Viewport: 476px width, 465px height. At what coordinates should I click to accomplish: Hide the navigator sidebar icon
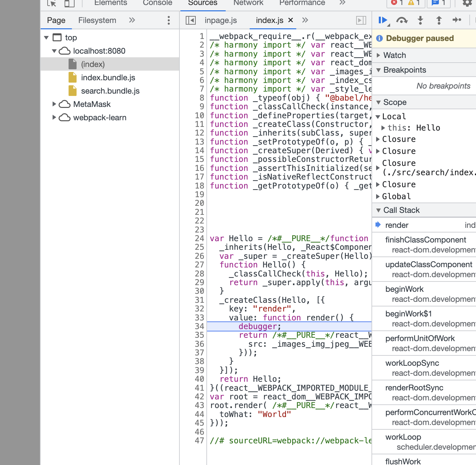(x=191, y=20)
